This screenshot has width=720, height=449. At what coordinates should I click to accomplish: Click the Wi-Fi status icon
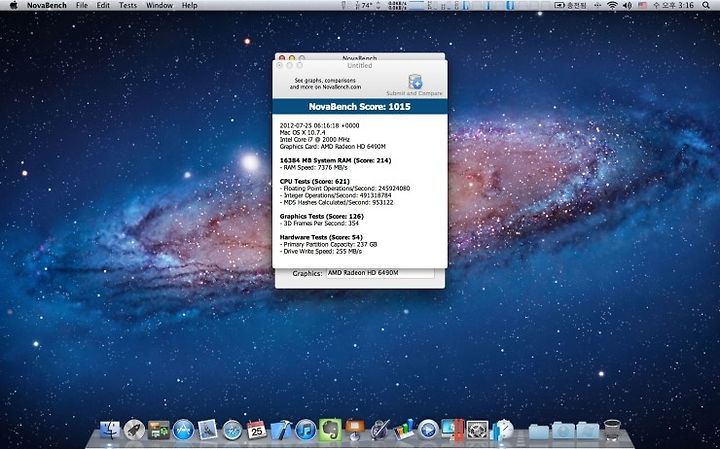(612, 5)
